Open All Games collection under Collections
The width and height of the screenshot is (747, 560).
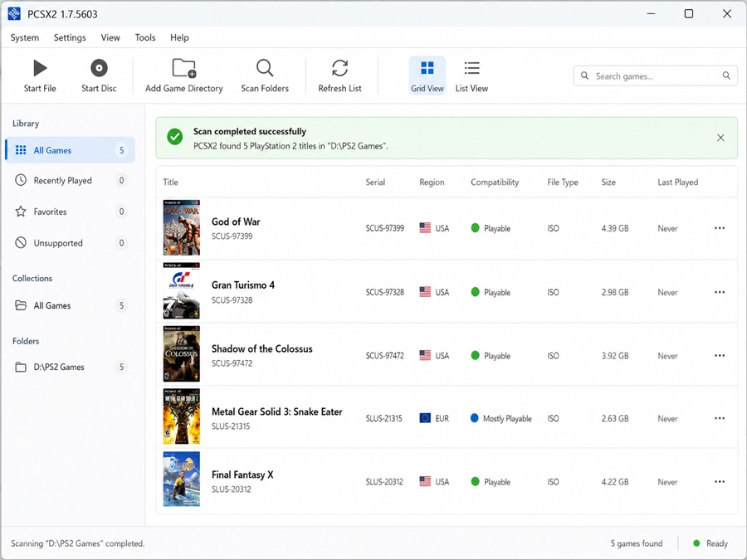coord(70,305)
